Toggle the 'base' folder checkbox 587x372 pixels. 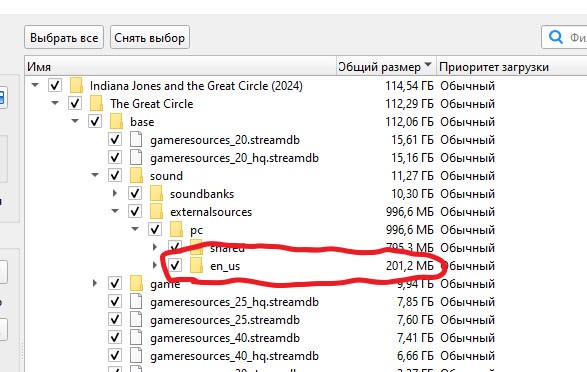click(x=95, y=121)
